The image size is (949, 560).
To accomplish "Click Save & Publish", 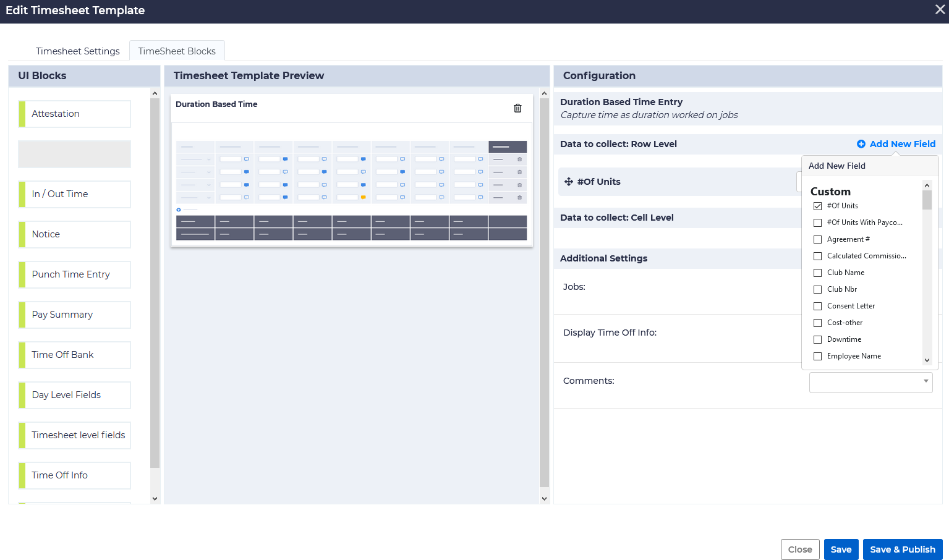I will [x=902, y=549].
